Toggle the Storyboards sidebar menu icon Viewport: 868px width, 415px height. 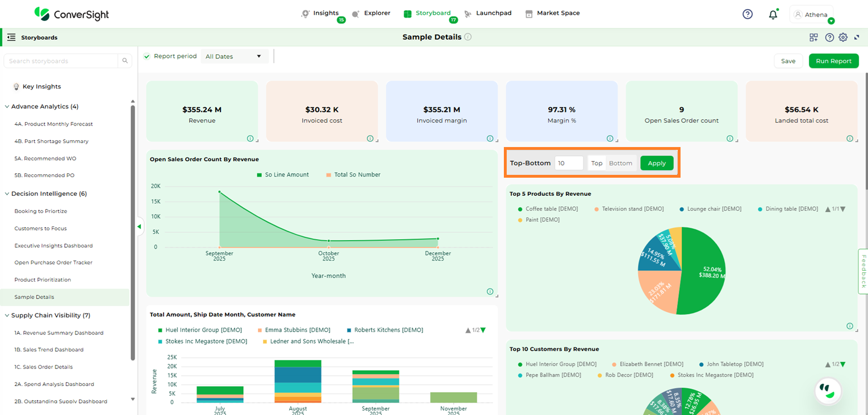click(x=11, y=37)
